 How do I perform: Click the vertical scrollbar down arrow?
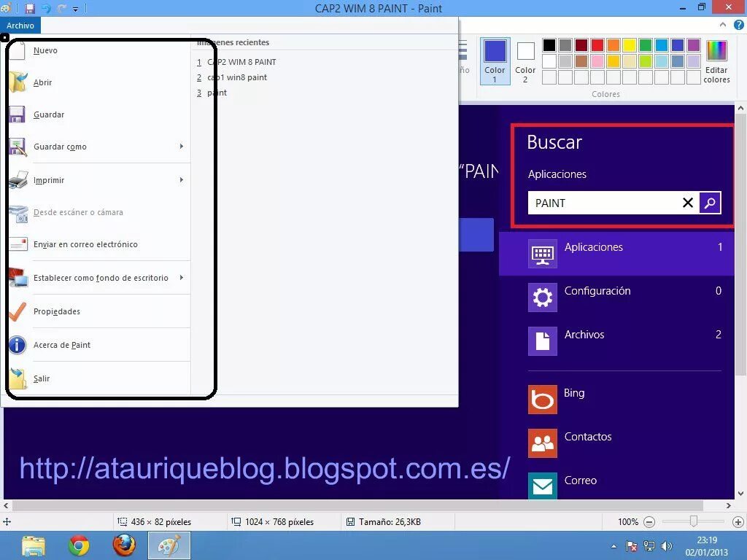tap(740, 494)
